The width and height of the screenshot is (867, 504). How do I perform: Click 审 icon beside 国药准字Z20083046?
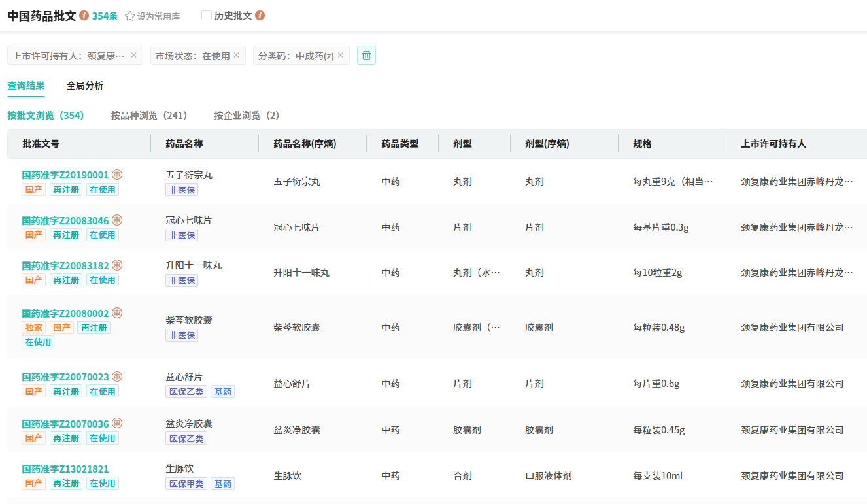click(117, 220)
